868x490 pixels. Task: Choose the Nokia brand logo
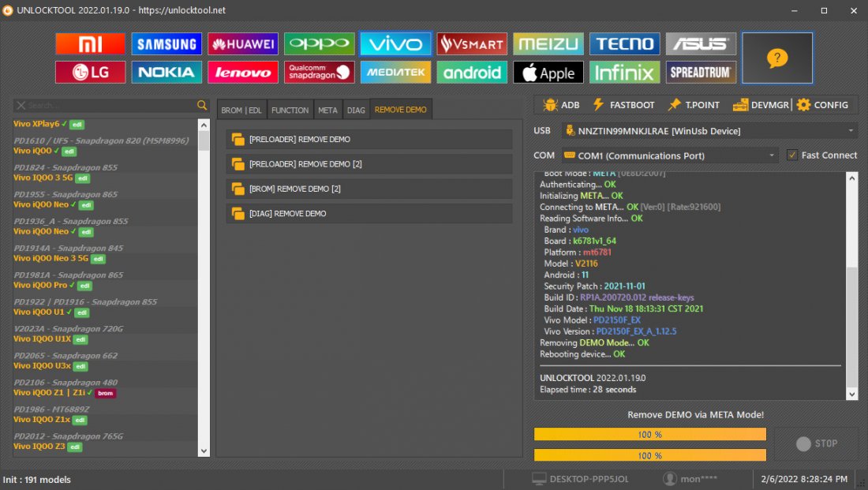click(166, 72)
